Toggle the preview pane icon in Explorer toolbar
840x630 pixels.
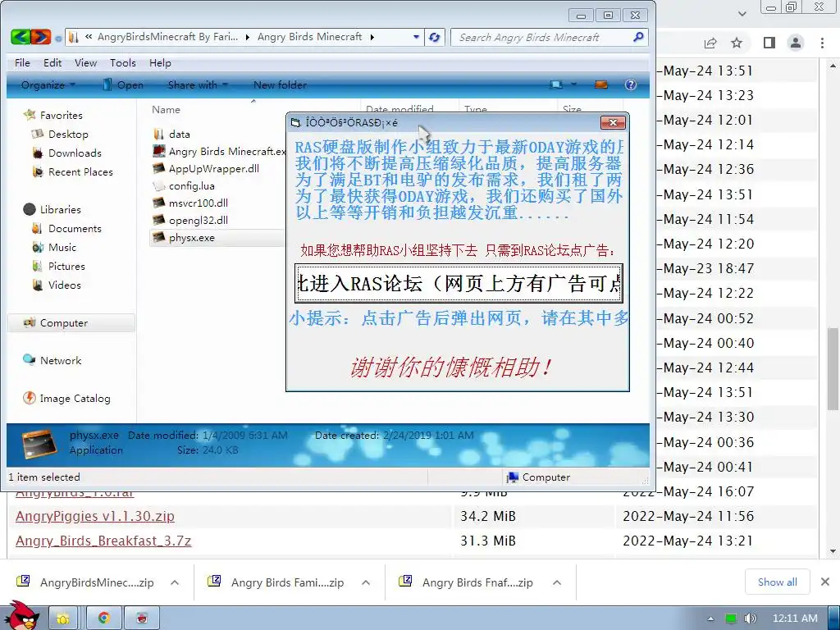601,84
